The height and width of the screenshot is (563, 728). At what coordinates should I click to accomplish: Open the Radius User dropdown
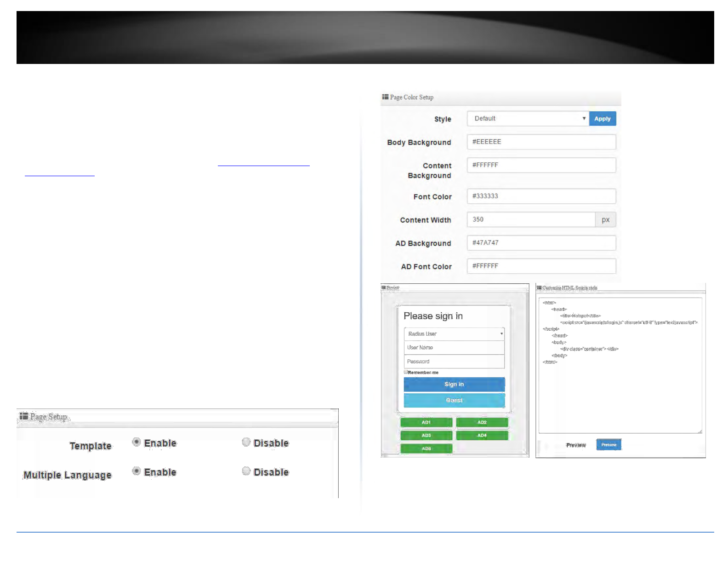click(x=454, y=334)
